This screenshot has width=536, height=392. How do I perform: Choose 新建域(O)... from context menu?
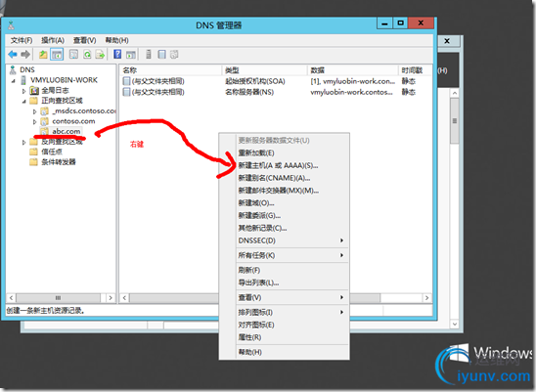pos(256,203)
